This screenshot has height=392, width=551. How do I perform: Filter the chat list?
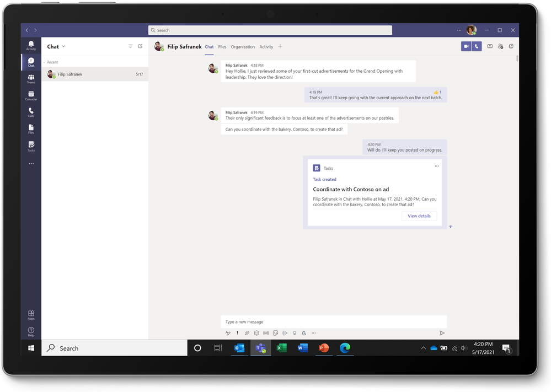pyautogui.click(x=130, y=46)
